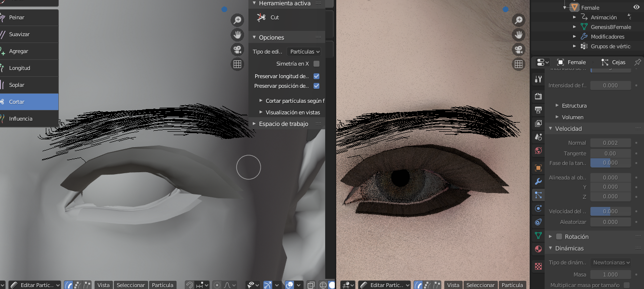This screenshot has width=644, height=289.
Task: Open Partícula menu in right viewport
Action: coord(512,285)
